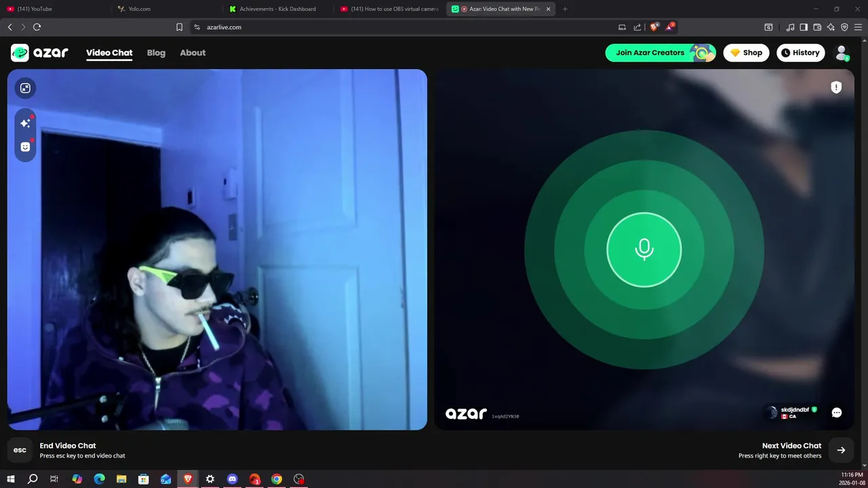Screen dimensions: 868x488
Task: Open Brave Shields lion icon
Action: [654, 27]
